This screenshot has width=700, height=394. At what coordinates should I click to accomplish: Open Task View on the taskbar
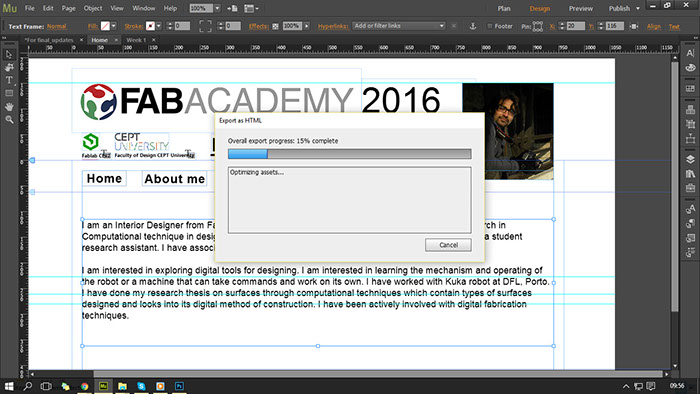[46, 386]
